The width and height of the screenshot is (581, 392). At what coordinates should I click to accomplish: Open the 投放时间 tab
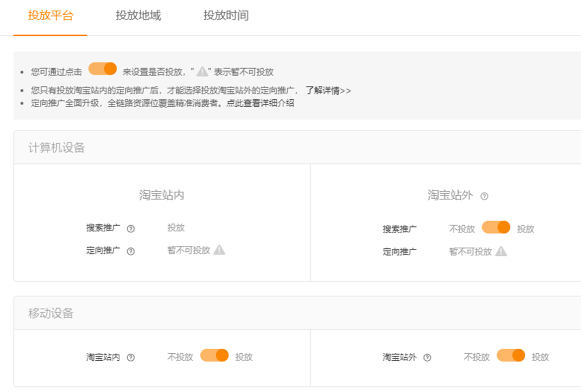coord(226,16)
